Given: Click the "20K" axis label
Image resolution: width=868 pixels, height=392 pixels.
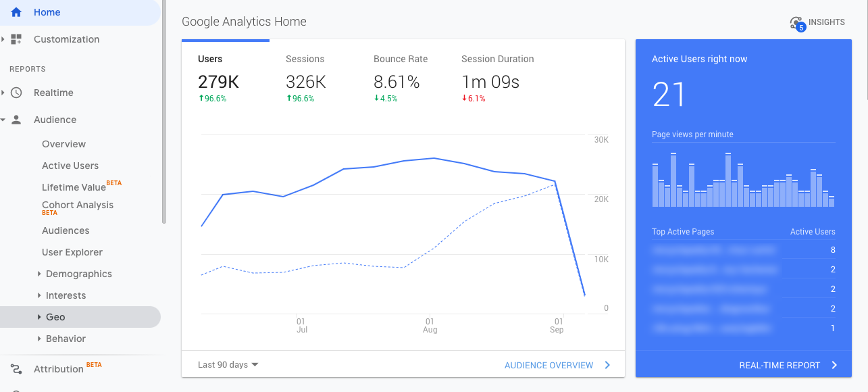Looking at the screenshot, I should pos(601,199).
